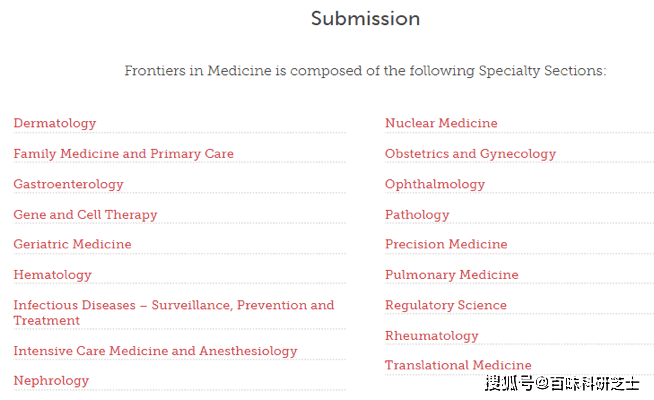The width and height of the screenshot is (654, 400).
Task: Click Infectious Diseases Surveillance, Prevention and Treatment
Action: click(x=174, y=313)
